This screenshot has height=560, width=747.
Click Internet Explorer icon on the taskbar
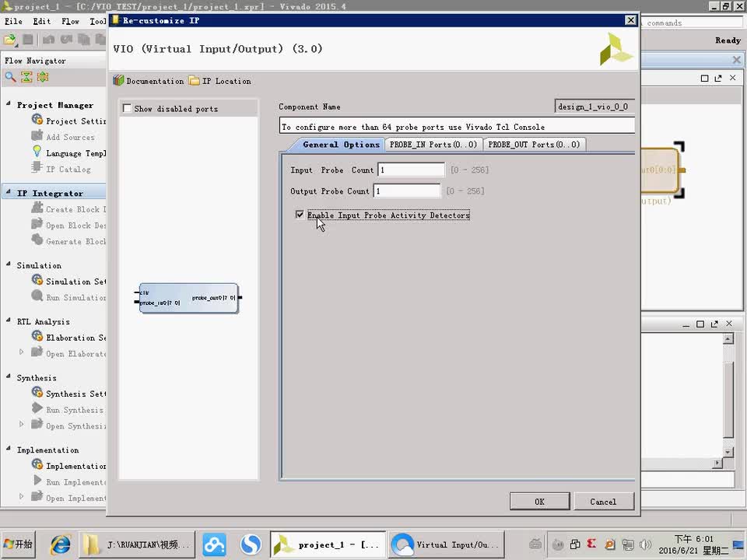click(x=61, y=544)
